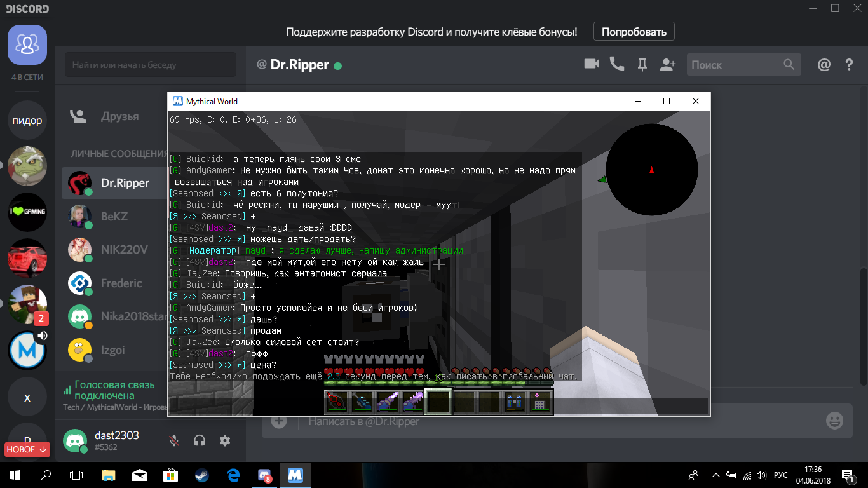
Task: Open the "пидор" server
Action: (27, 120)
